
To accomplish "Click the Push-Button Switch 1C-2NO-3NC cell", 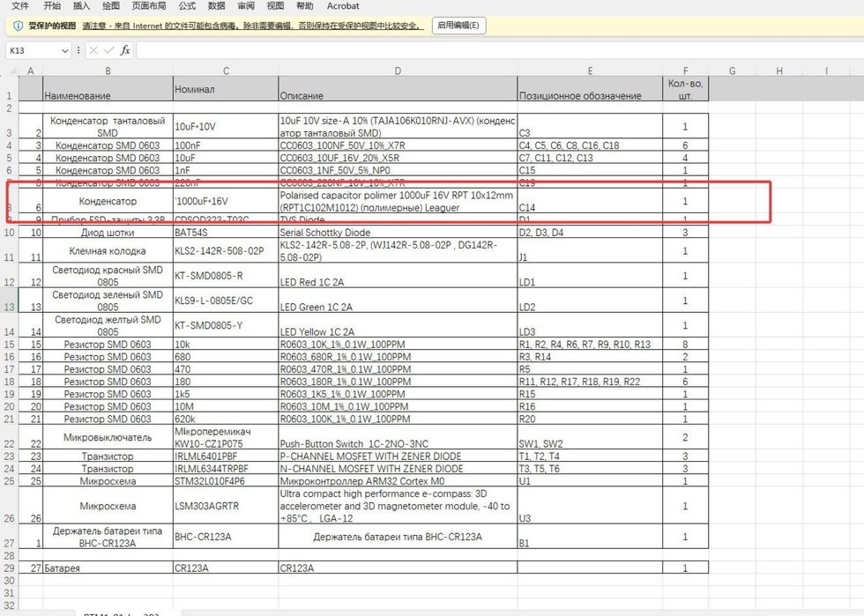I will pos(398,437).
